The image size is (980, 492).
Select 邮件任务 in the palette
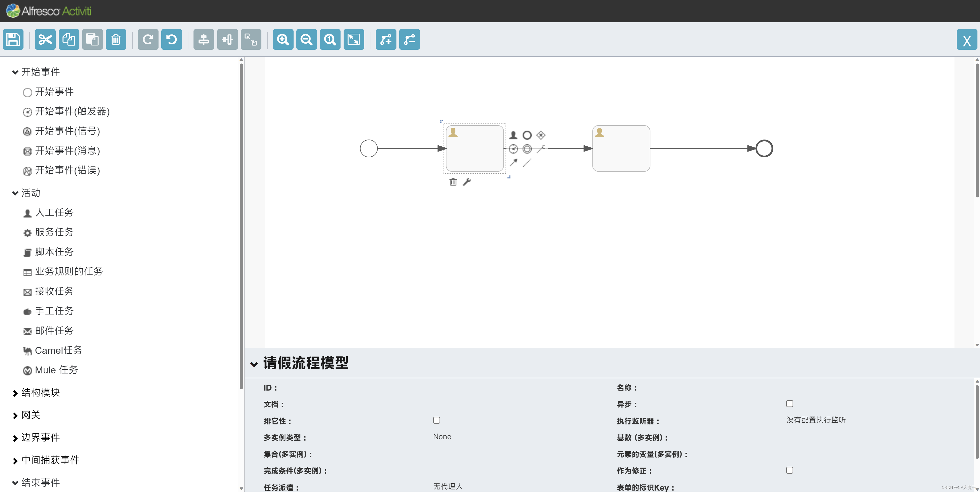(x=48, y=330)
